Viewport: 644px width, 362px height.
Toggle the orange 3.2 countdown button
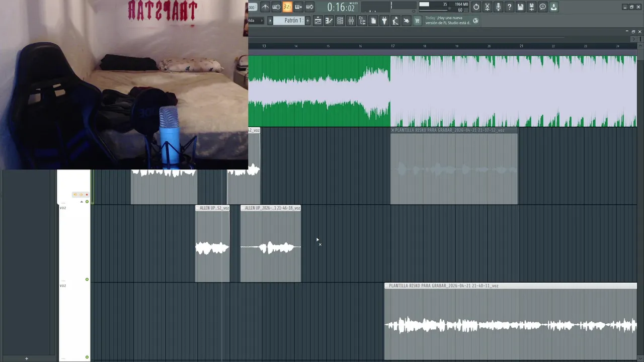[287, 7]
